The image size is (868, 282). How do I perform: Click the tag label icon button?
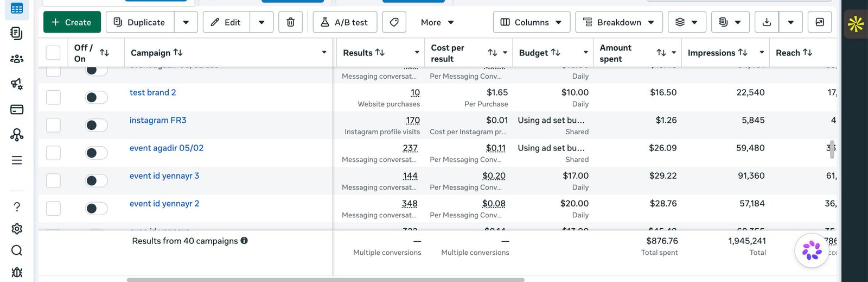tap(394, 22)
